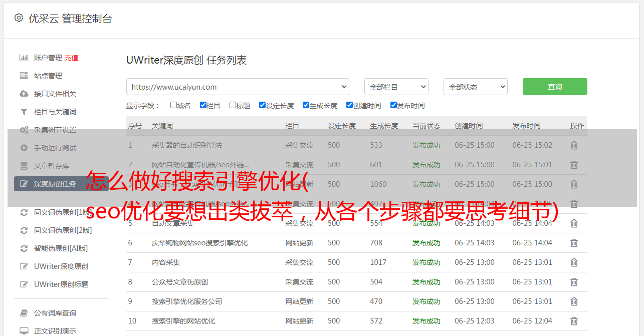
Task: Click the cloud upload icon for 接口文件相关
Action: click(24, 94)
